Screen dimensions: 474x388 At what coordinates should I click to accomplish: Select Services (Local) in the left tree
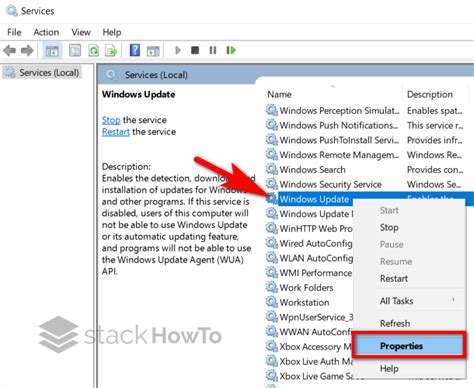coord(49,72)
